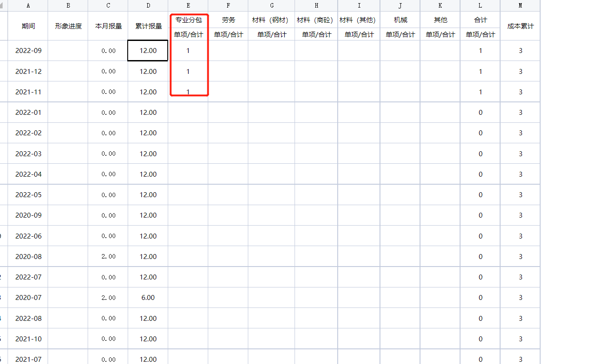
Task: Click the 专业分包 header cell
Action: [188, 20]
